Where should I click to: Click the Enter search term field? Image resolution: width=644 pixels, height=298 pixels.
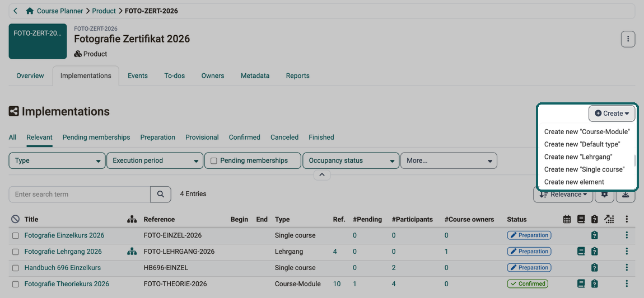pyautogui.click(x=80, y=195)
